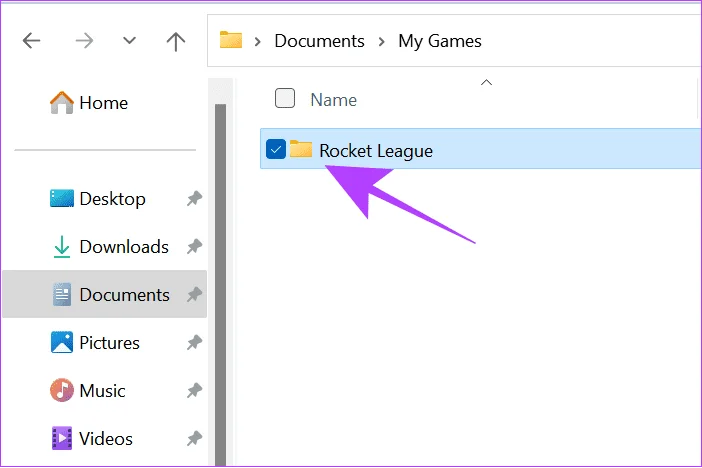The height and width of the screenshot is (468, 702).
Task: Open Documents in the address bar
Action: tap(319, 41)
